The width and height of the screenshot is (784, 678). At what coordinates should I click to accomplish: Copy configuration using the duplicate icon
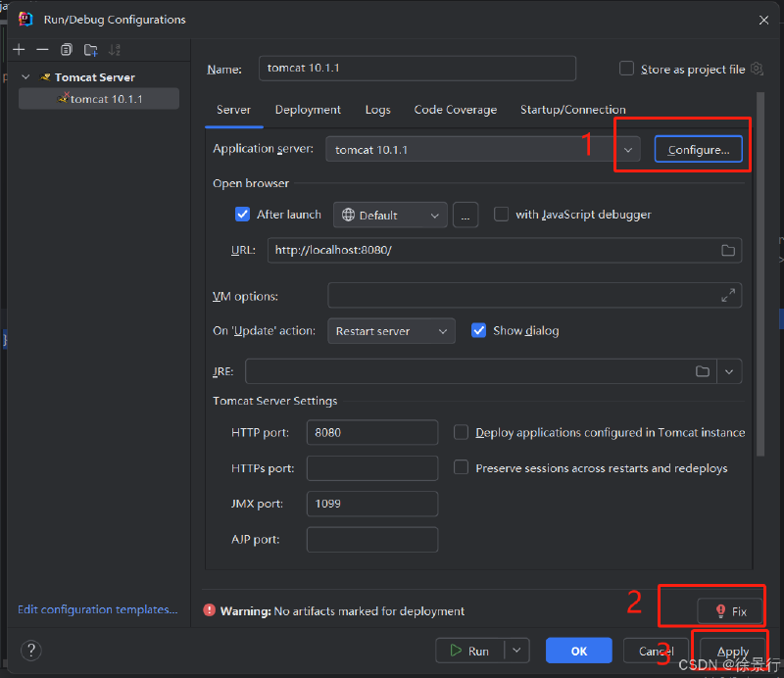(x=66, y=50)
